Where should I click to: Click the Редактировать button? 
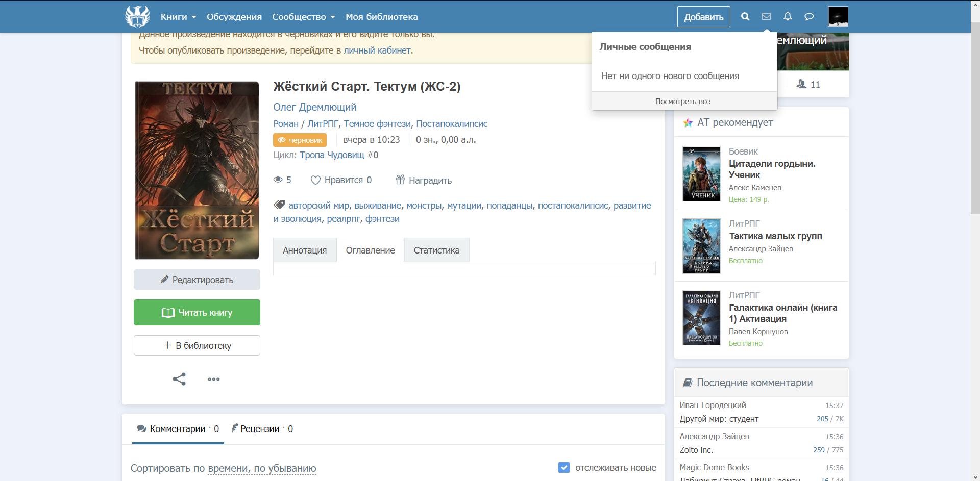coord(197,280)
